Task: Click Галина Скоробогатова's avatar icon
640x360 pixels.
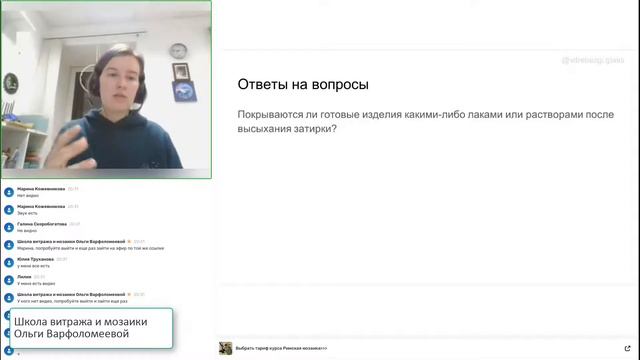Action: pyautogui.click(x=9, y=227)
